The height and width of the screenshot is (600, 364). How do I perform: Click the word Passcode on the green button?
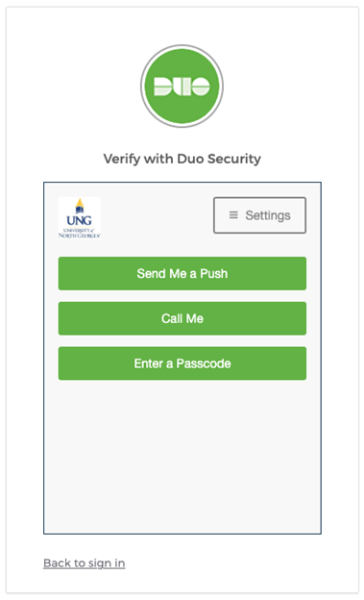(x=204, y=363)
